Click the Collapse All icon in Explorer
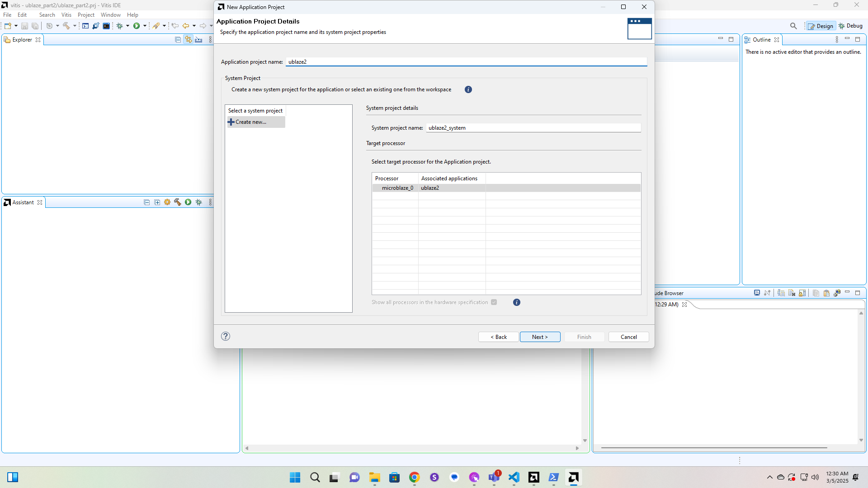 [178, 40]
